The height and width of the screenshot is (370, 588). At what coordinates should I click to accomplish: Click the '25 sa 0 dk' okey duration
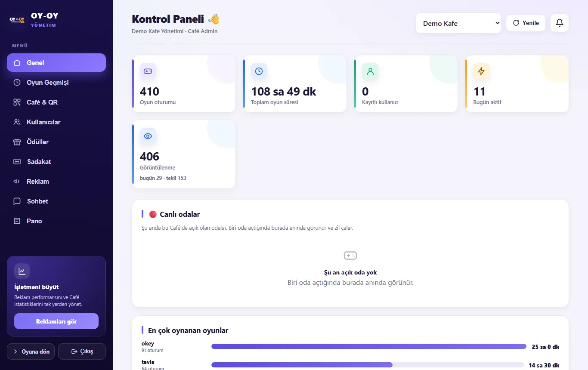click(x=545, y=347)
